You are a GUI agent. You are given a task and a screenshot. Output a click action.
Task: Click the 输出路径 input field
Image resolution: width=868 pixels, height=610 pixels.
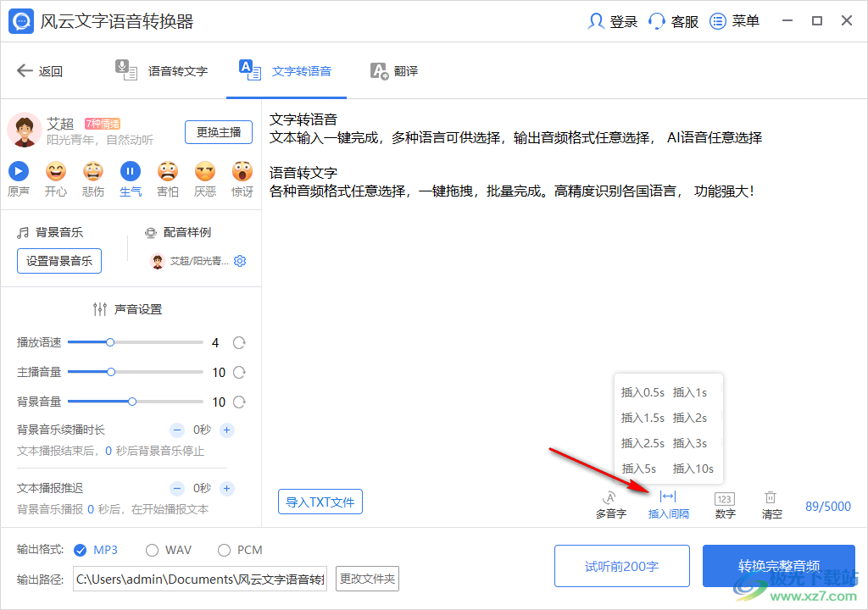(200, 579)
